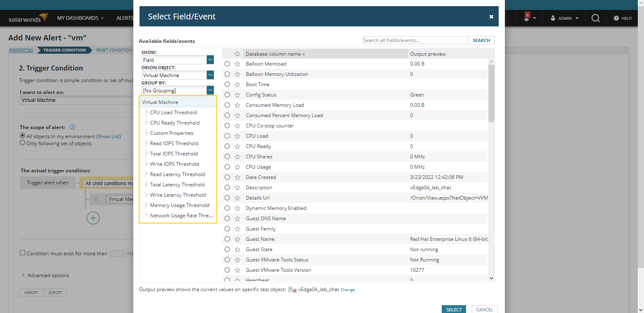Select Custom Properties in the tree
This screenshot has height=313, width=644.
171,133
